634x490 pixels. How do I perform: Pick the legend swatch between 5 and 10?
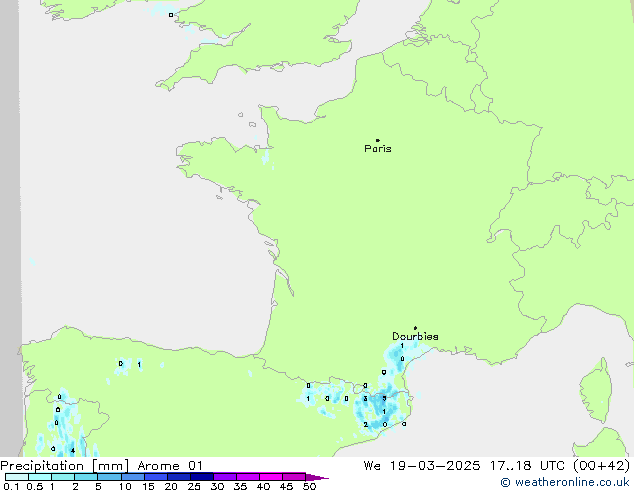click(x=109, y=477)
